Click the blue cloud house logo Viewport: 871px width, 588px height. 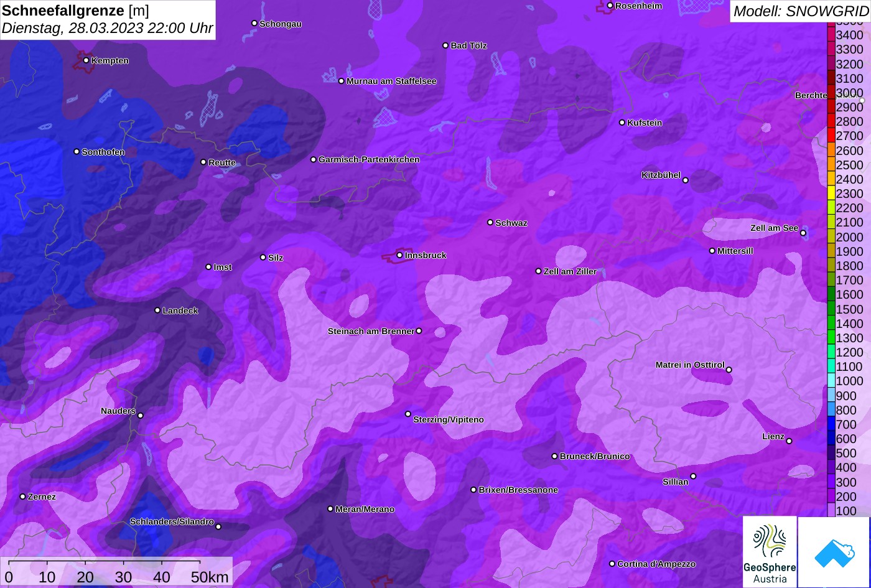(x=834, y=552)
